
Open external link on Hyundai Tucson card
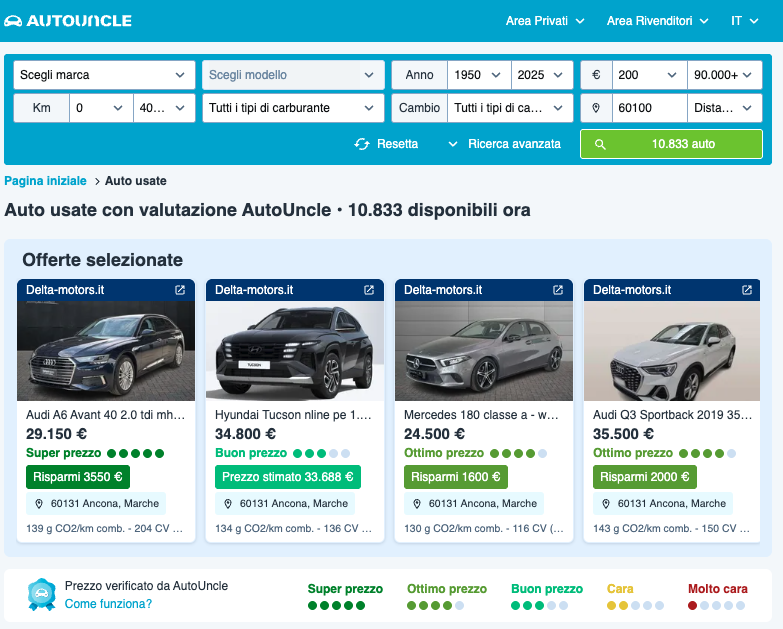point(369,290)
